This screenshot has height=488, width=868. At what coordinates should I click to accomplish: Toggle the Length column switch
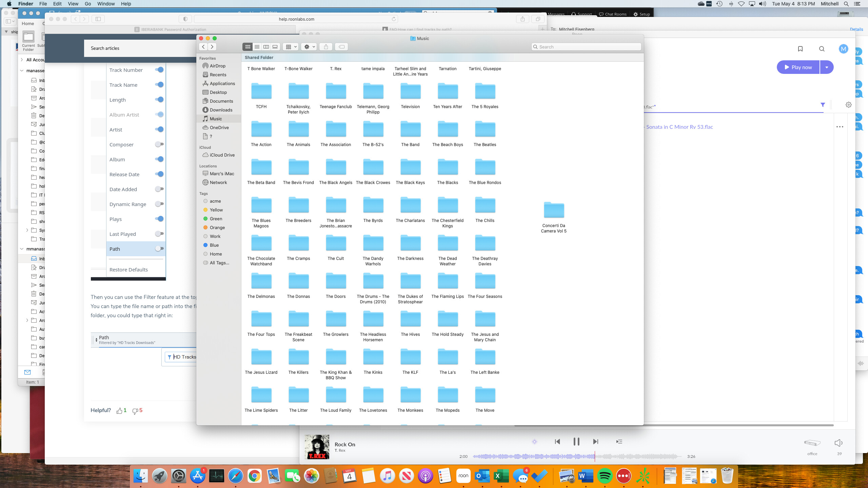159,100
